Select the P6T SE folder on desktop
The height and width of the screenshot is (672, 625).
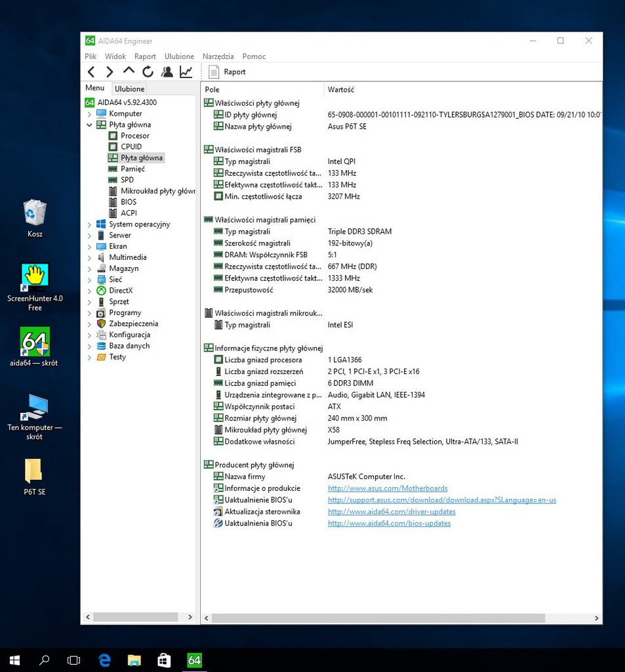point(34,477)
